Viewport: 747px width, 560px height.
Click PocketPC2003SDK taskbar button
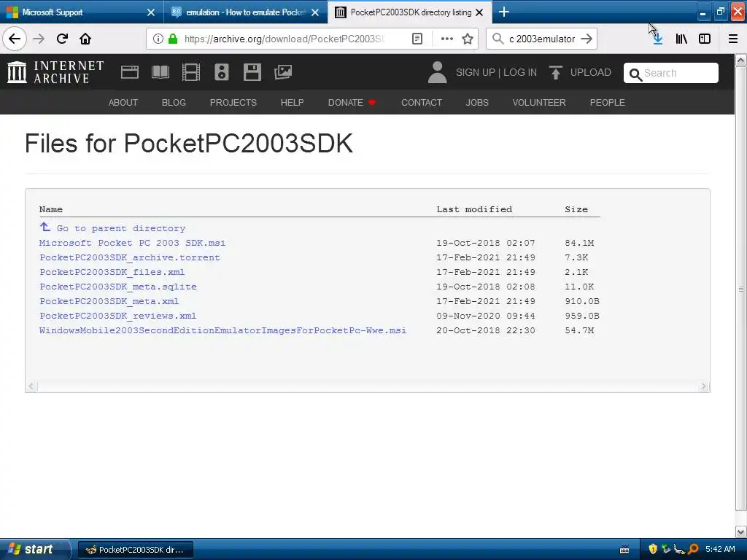135,550
